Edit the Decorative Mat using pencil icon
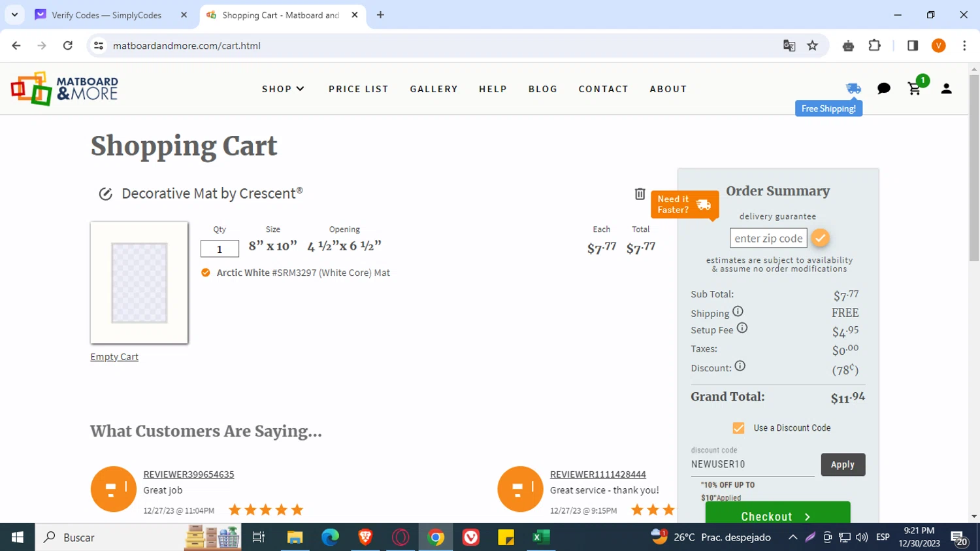 pyautogui.click(x=105, y=193)
